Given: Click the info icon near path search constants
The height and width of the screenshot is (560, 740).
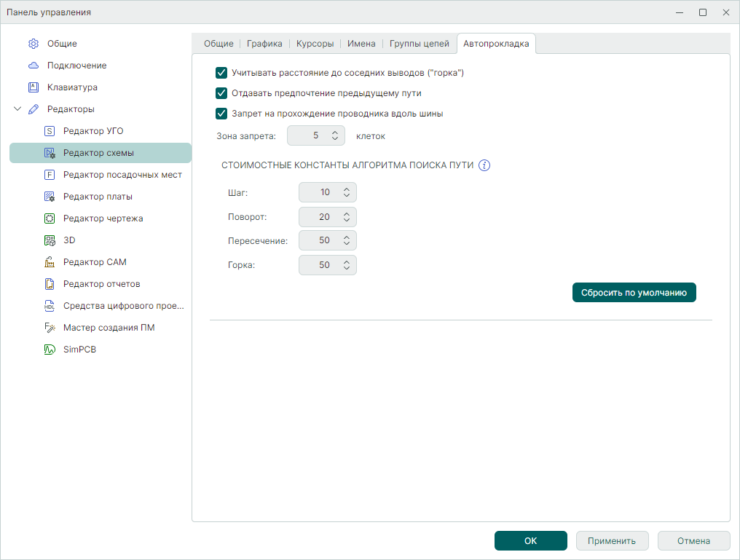Looking at the screenshot, I should pos(484,165).
